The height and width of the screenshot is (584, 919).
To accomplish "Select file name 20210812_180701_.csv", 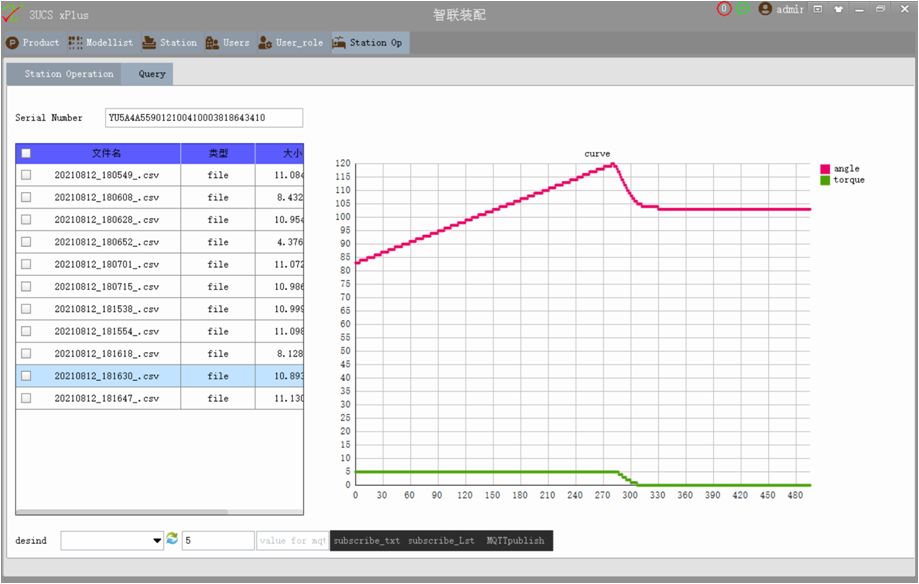I will click(x=107, y=264).
